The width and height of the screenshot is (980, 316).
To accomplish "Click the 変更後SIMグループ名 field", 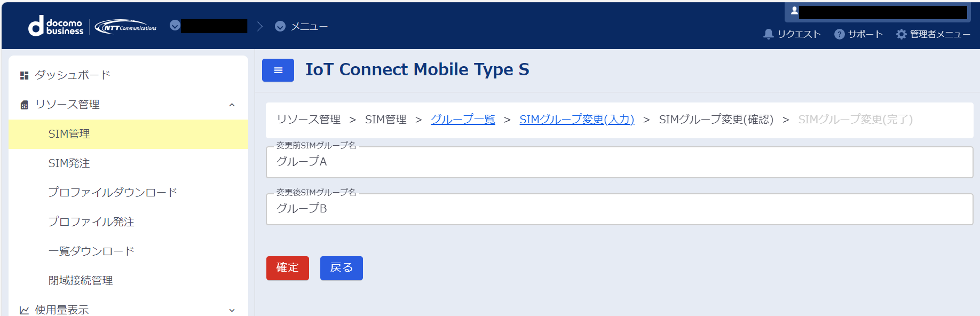I will [x=619, y=209].
